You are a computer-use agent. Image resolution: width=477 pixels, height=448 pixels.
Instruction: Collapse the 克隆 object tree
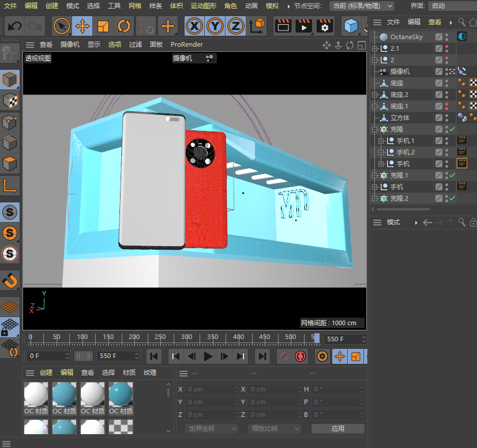(x=375, y=129)
